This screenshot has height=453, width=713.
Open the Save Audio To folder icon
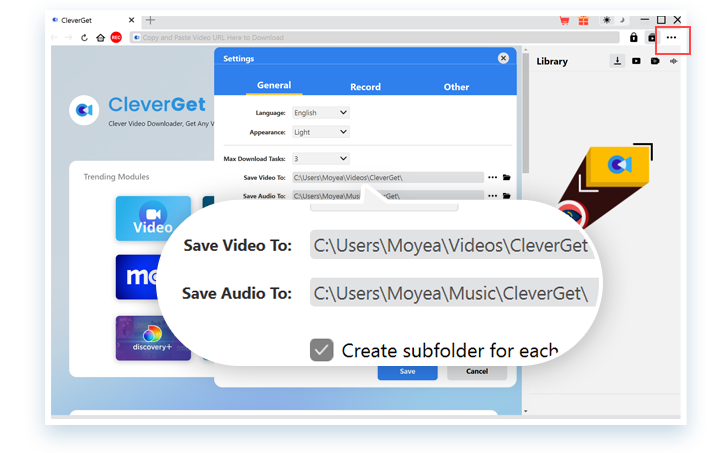507,196
